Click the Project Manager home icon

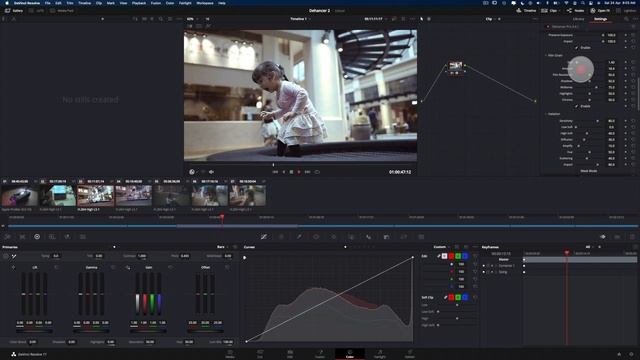coord(619,354)
